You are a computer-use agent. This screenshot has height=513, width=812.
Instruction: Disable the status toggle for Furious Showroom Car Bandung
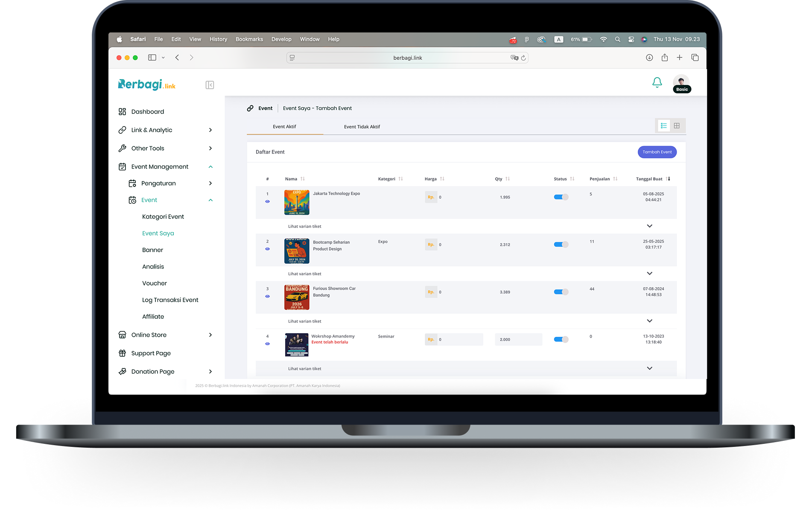pyautogui.click(x=561, y=291)
